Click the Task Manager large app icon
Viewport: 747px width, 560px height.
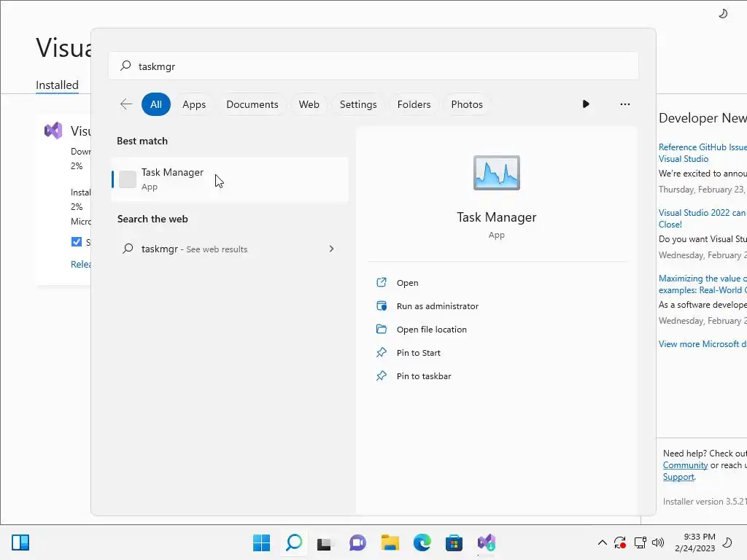[496, 173]
